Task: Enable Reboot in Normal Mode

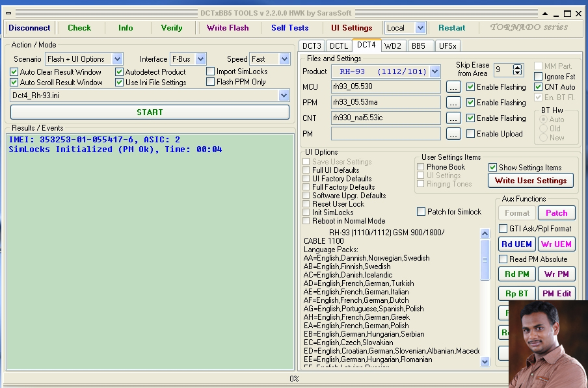Action: 306,221
